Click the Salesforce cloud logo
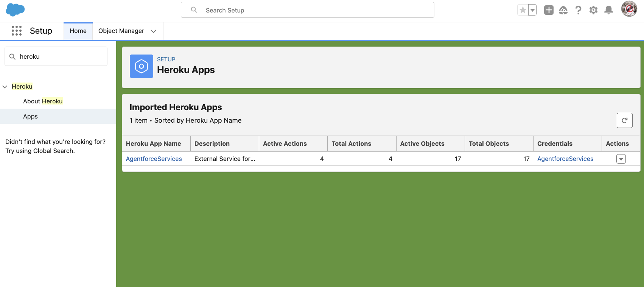Viewport: 644px width, 287px height. point(15,10)
